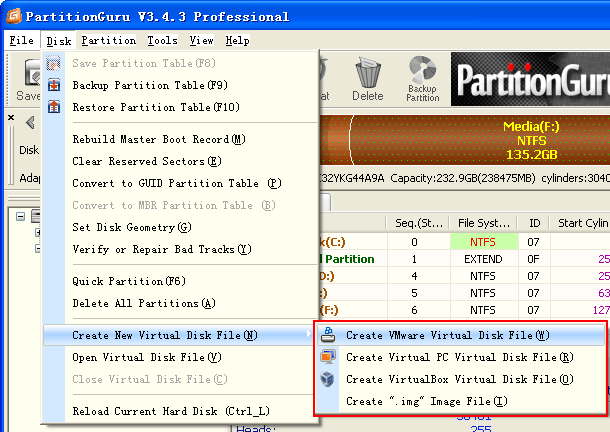Select Rebuild Master Boot Record
Image resolution: width=610 pixels, height=432 pixels.
tap(181, 139)
